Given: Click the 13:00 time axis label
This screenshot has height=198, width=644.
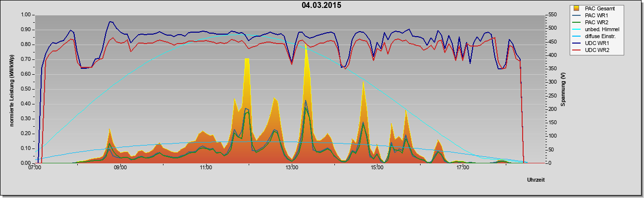Looking at the screenshot, I should 292,168.
